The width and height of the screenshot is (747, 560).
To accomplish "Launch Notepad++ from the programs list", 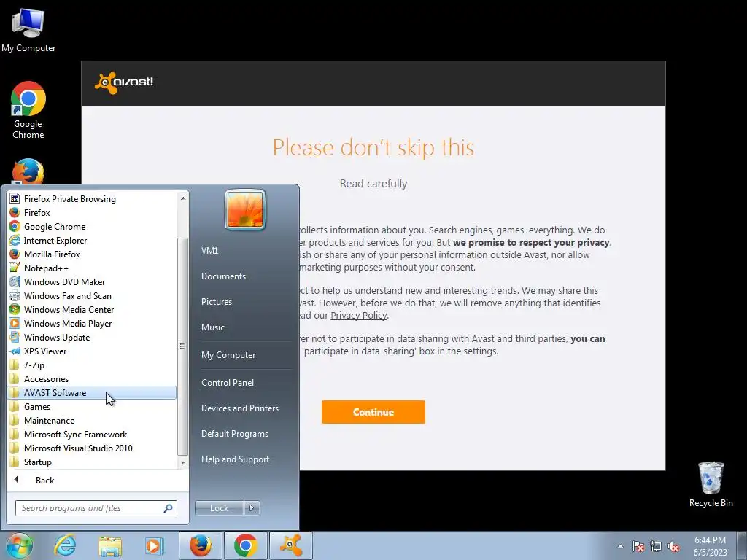I will 92,268.
